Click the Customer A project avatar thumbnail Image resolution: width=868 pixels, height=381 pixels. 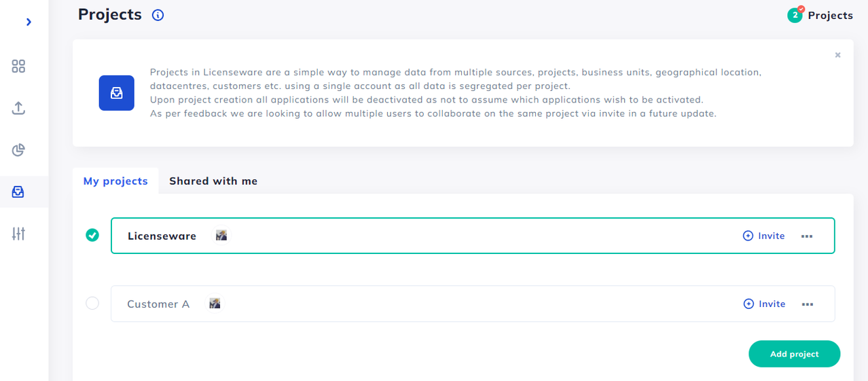coord(215,304)
